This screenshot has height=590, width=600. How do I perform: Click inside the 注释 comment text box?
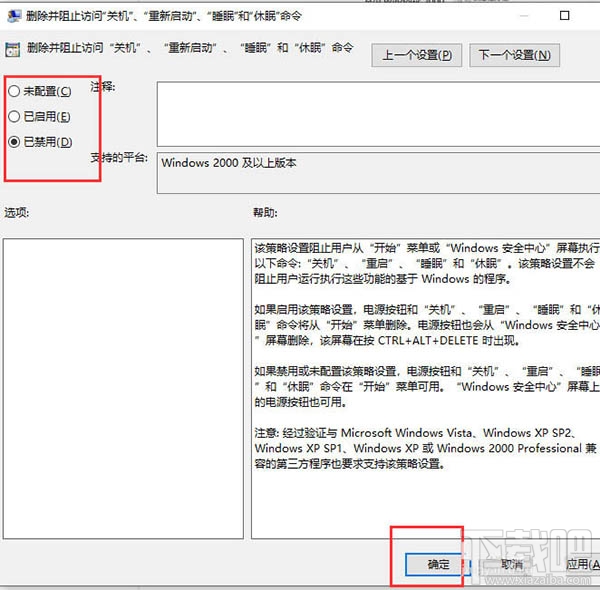coord(378,114)
